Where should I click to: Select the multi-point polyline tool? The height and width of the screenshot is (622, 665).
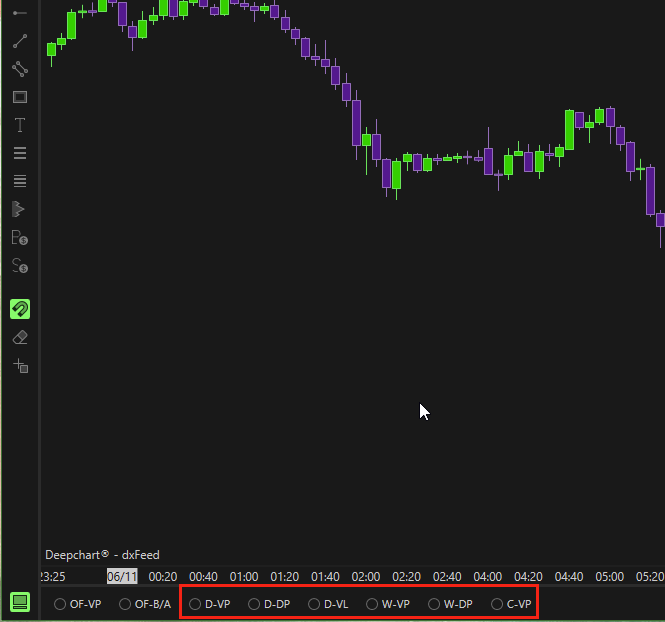click(x=20, y=69)
